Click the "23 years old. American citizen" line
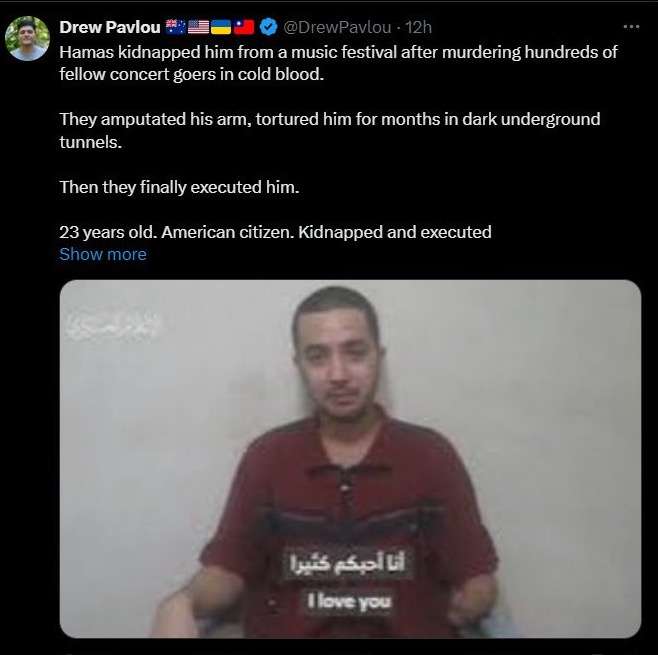 [x=275, y=232]
